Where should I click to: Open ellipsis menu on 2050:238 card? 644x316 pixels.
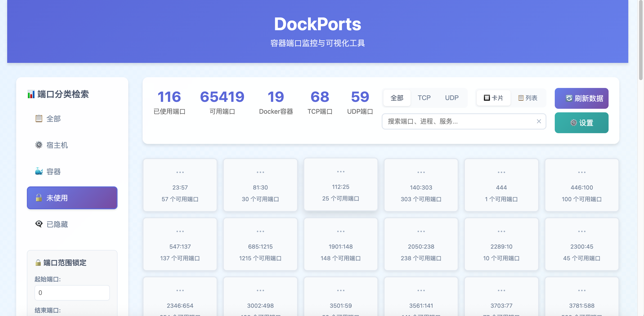click(421, 231)
